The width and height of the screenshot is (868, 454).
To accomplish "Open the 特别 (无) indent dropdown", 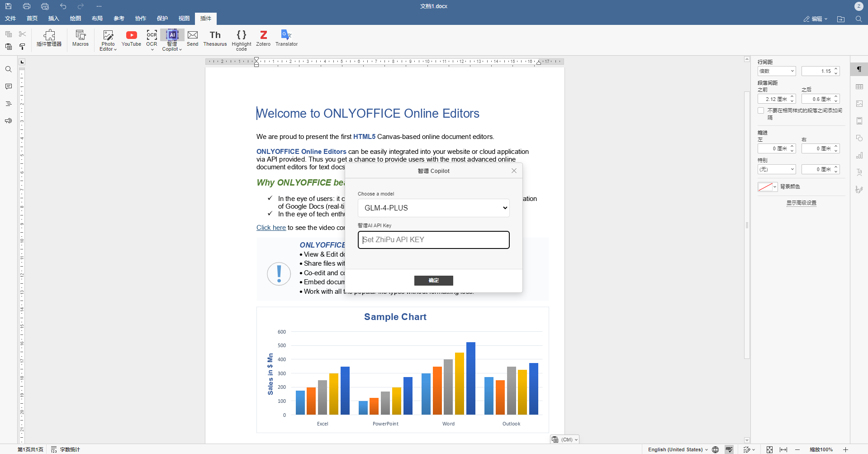I will 776,169.
